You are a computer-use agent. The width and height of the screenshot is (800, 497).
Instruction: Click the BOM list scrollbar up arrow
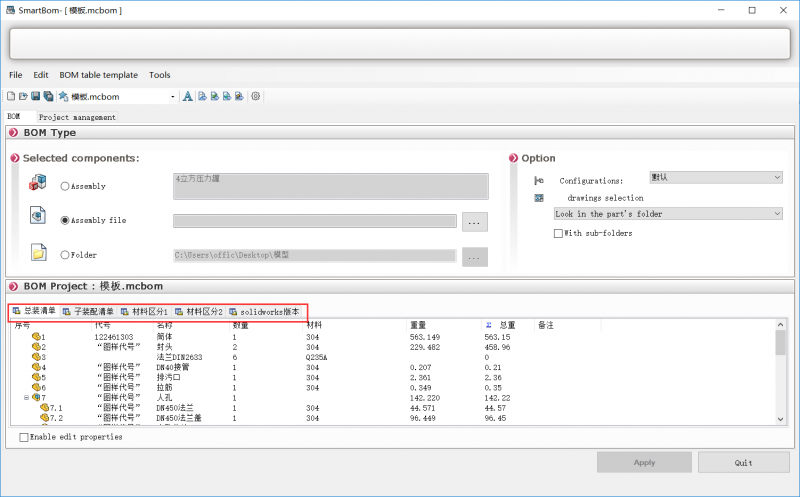point(780,325)
